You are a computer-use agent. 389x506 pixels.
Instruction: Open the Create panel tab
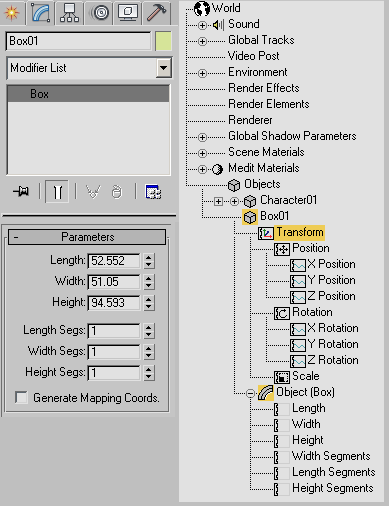coord(12,13)
